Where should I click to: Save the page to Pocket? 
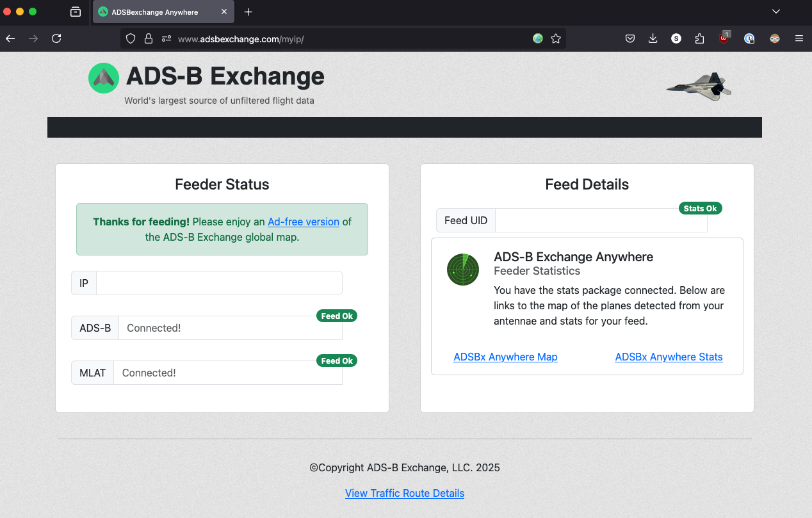click(630, 38)
